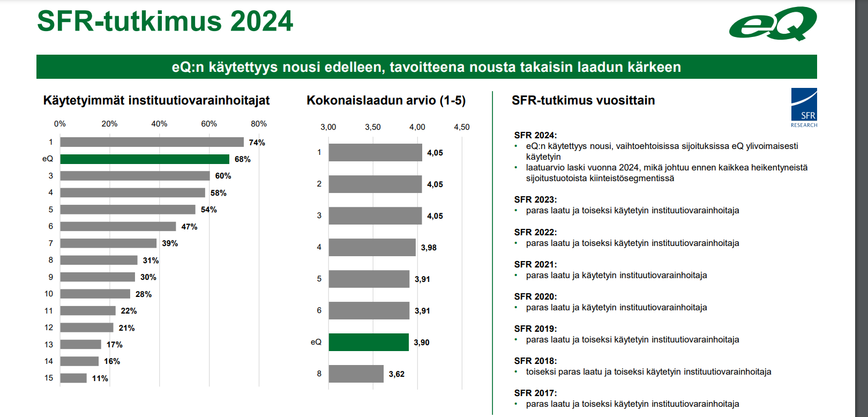Click the usage bar labeled 39%
This screenshot has width=868, height=417.
pyautogui.click(x=109, y=243)
